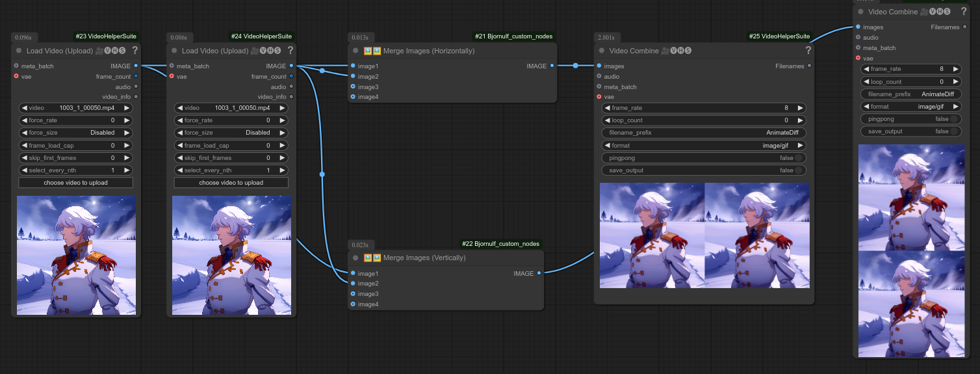The width and height of the screenshot is (980, 374).
Task: Decrease select_every_nth in Load Video node #23
Action: [x=24, y=170]
